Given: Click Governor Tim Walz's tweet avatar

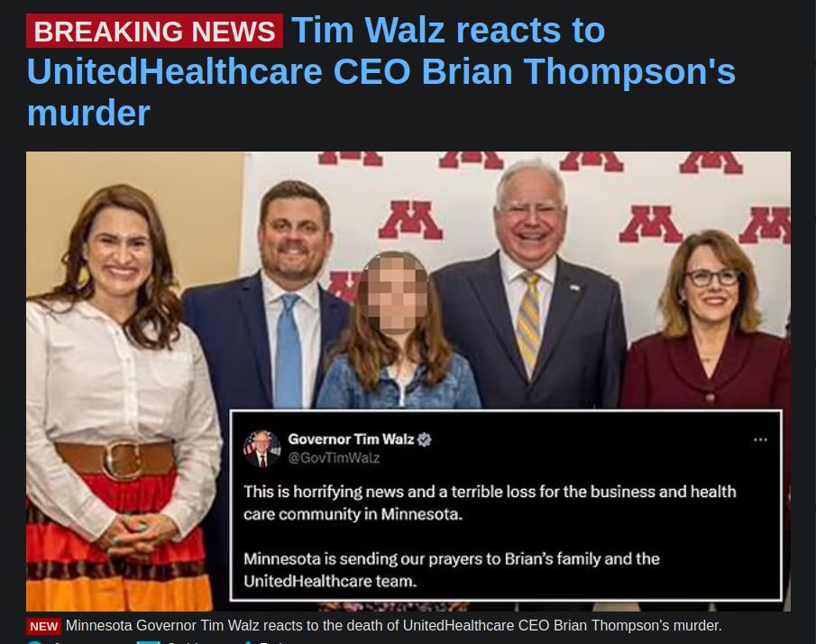Looking at the screenshot, I should (261, 449).
